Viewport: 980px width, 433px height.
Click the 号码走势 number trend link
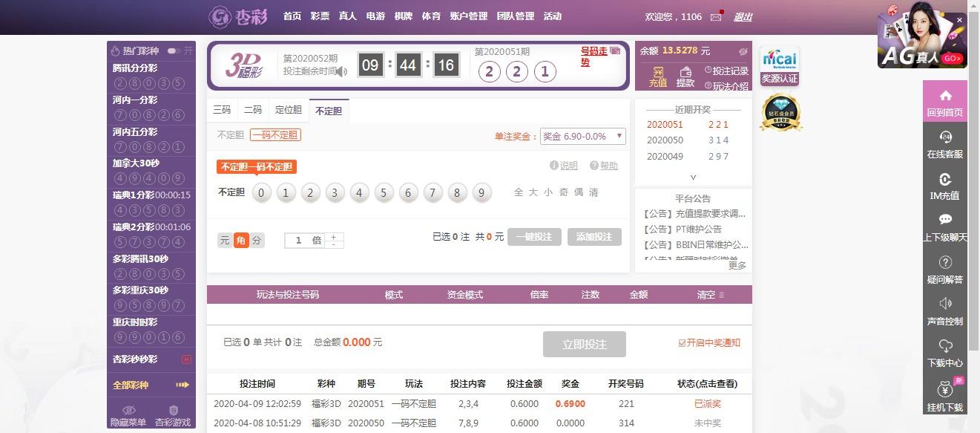(593, 56)
